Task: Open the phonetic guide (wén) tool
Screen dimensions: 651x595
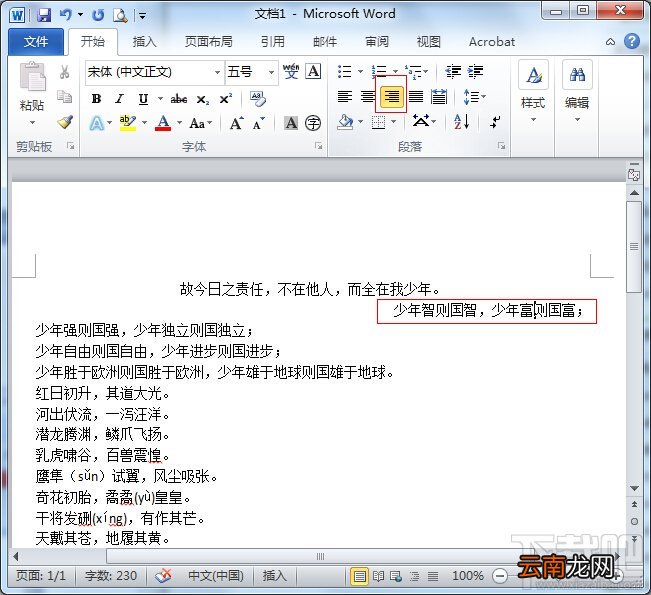Action: 291,71
